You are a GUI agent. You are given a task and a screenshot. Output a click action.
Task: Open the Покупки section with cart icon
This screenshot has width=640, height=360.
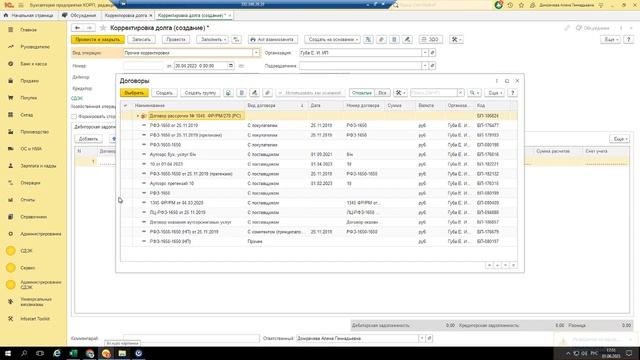coord(28,98)
